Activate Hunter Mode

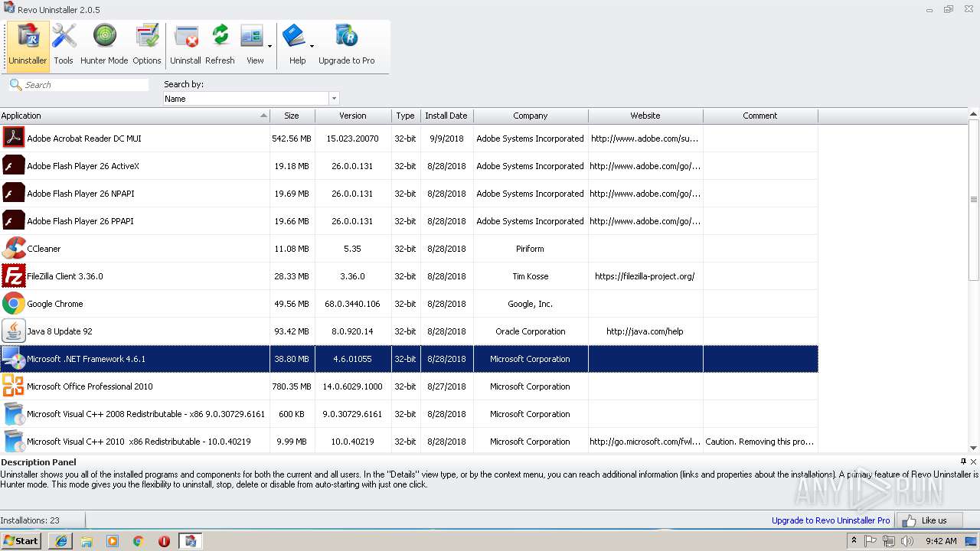pos(104,46)
